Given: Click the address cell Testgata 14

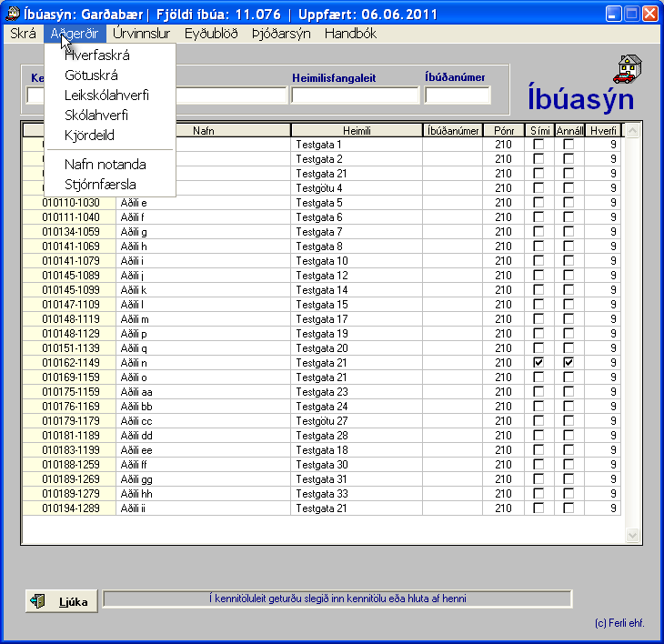Looking at the screenshot, I should tap(357, 289).
